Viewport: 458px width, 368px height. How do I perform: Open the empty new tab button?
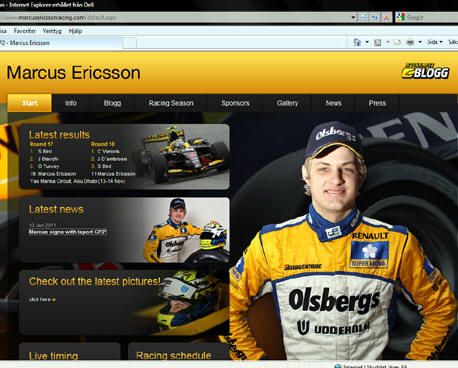[129, 43]
